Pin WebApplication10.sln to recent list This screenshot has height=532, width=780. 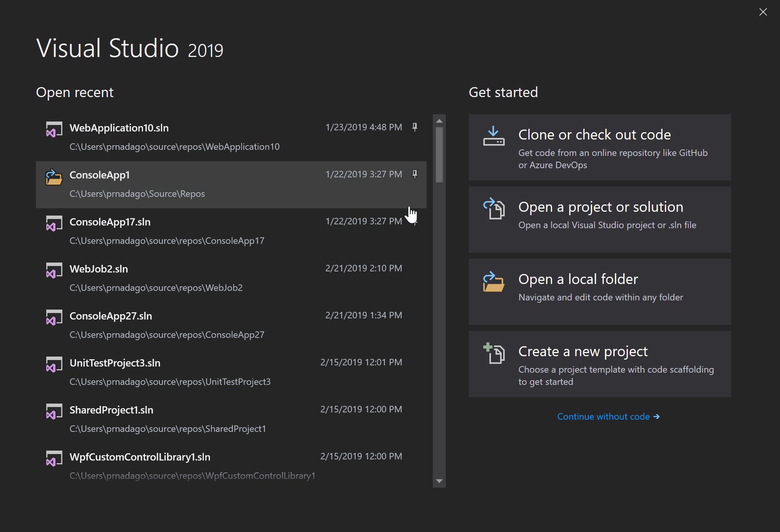tap(415, 127)
